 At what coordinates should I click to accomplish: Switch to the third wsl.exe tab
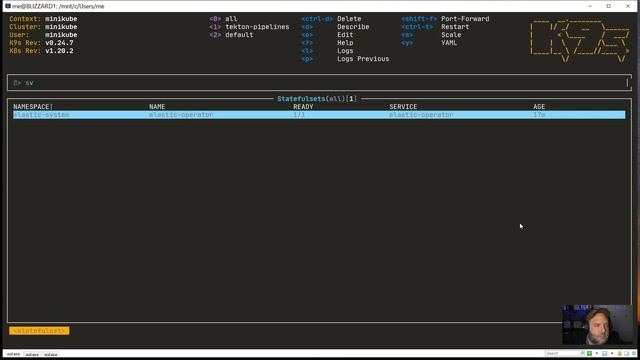click(x=51, y=354)
